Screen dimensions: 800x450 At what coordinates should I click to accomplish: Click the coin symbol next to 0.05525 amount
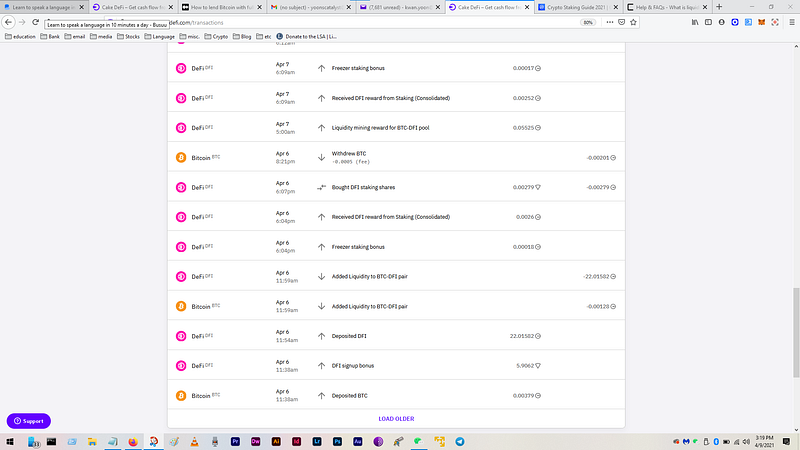538,128
